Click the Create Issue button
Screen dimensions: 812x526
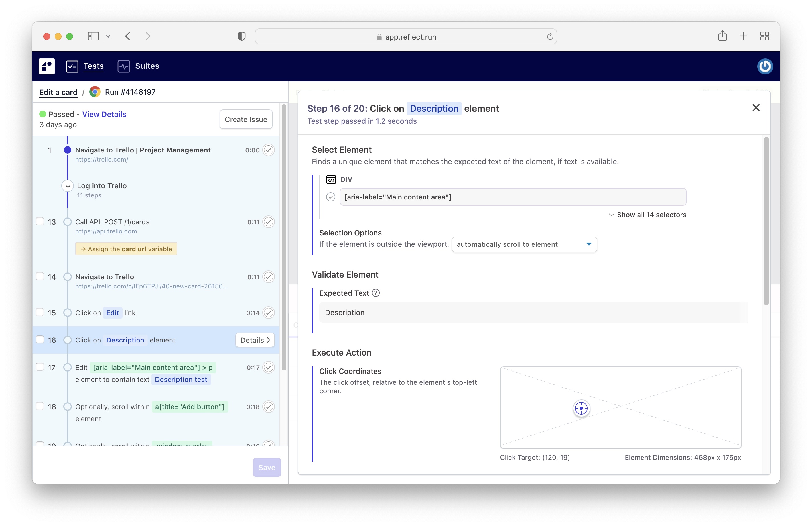point(246,119)
